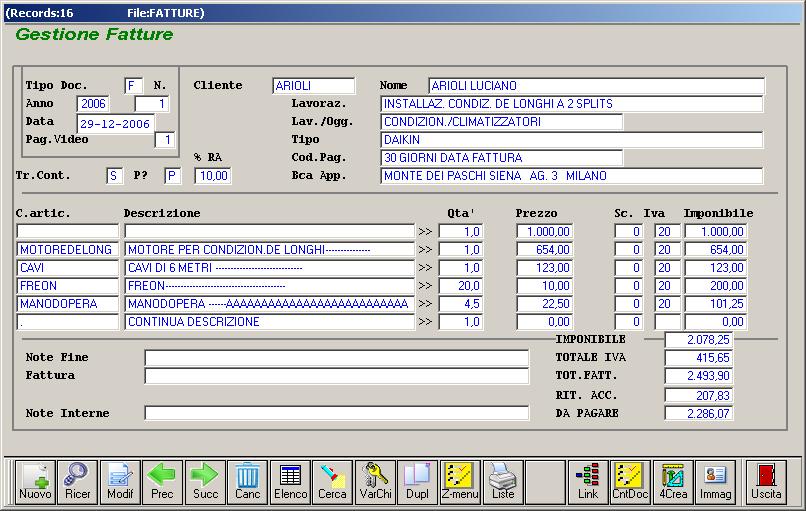The image size is (806, 511).
Task: Click the price 654,00 field
Action: point(545,250)
